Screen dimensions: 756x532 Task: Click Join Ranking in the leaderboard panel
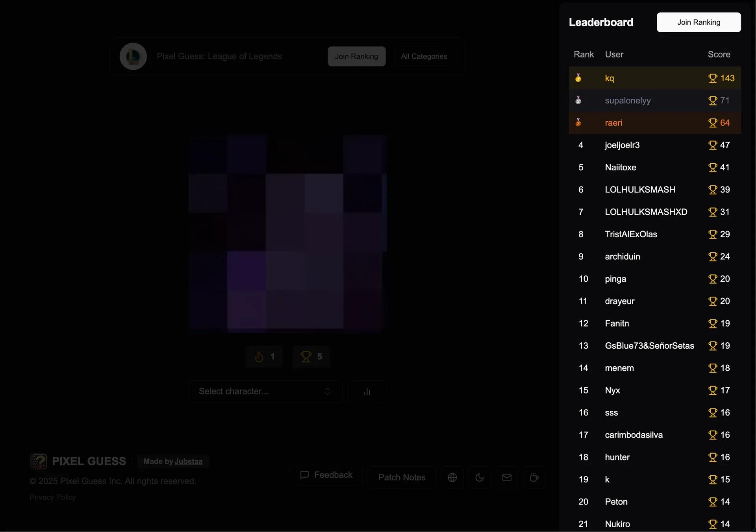click(x=699, y=22)
